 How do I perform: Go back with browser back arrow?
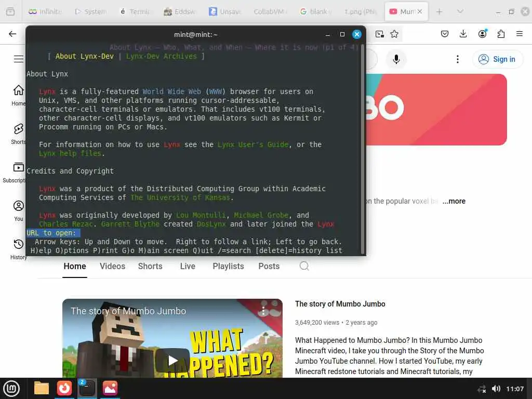(x=12, y=34)
